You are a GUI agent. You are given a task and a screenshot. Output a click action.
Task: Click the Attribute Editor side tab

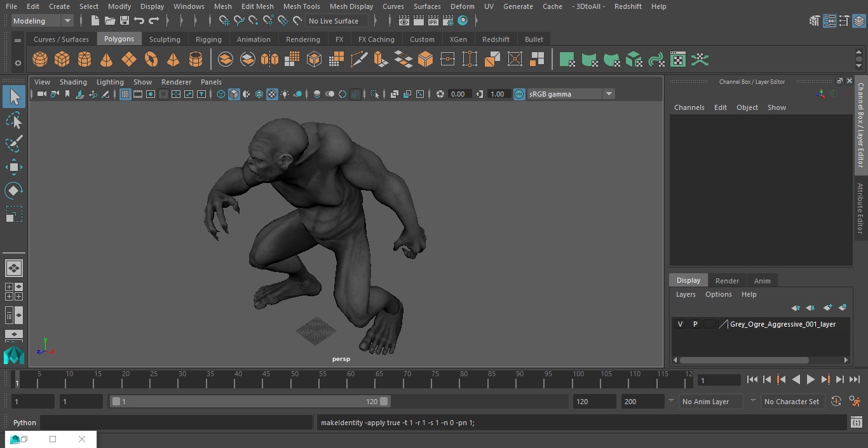861,208
